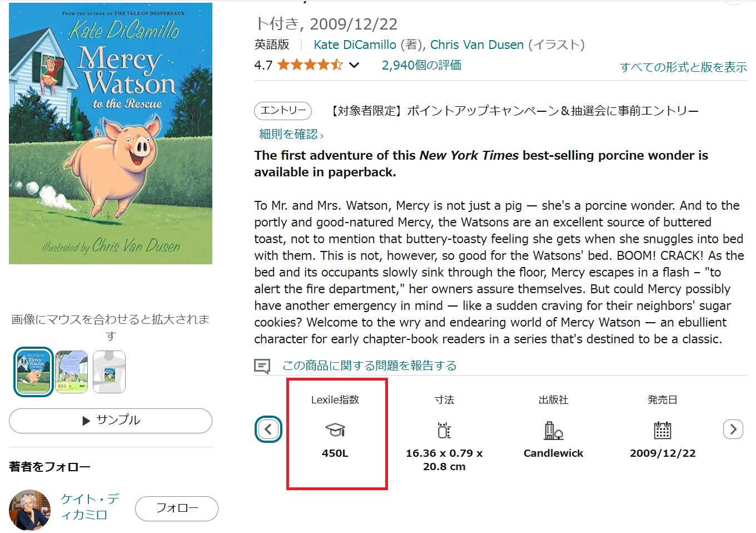The width and height of the screenshot is (756, 533).
Task: Click the release date calendar icon
Action: point(663,430)
